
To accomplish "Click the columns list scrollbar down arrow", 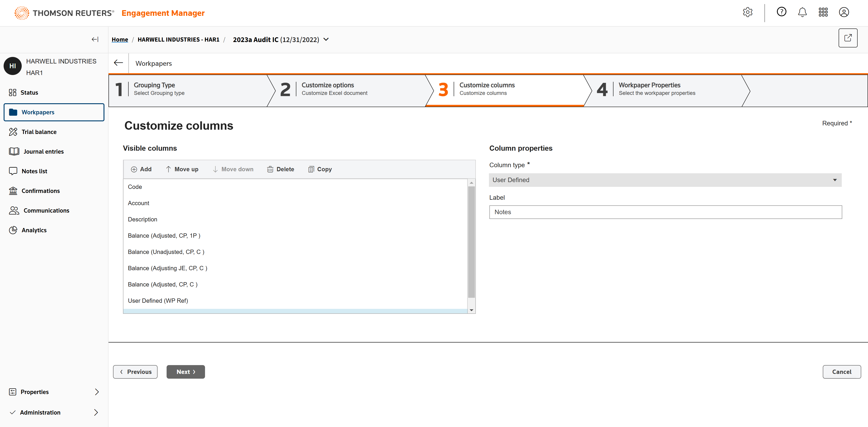I will point(471,310).
